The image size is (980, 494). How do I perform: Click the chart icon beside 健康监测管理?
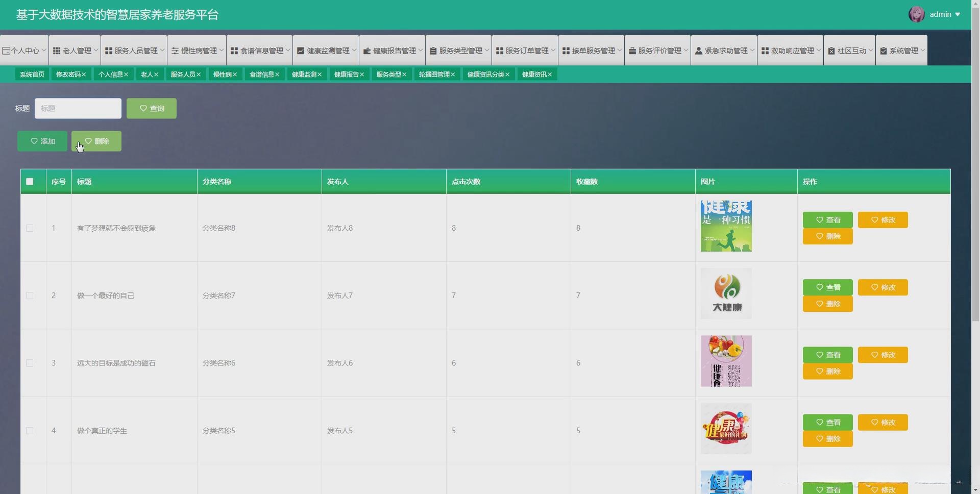pos(301,51)
